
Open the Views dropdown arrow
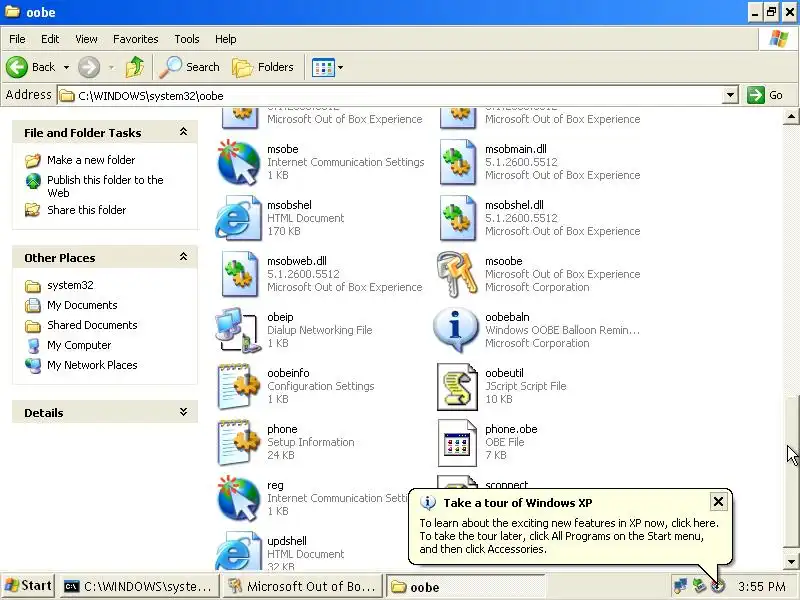pyautogui.click(x=340, y=67)
